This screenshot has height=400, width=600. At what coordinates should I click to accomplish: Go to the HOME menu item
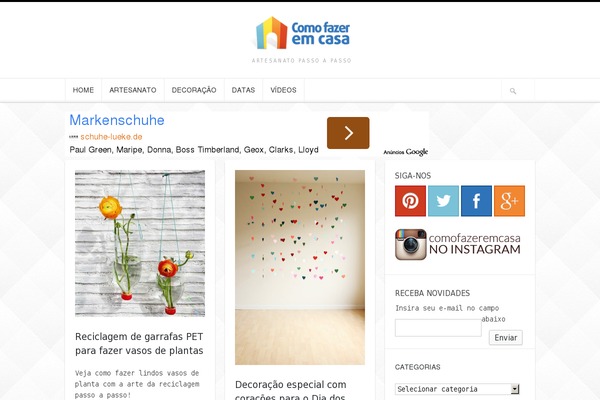coord(83,90)
